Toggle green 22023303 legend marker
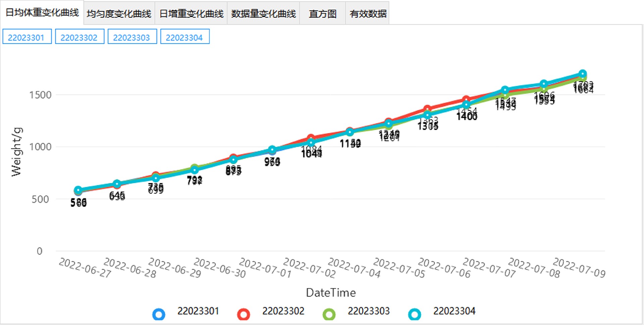 click(329, 314)
